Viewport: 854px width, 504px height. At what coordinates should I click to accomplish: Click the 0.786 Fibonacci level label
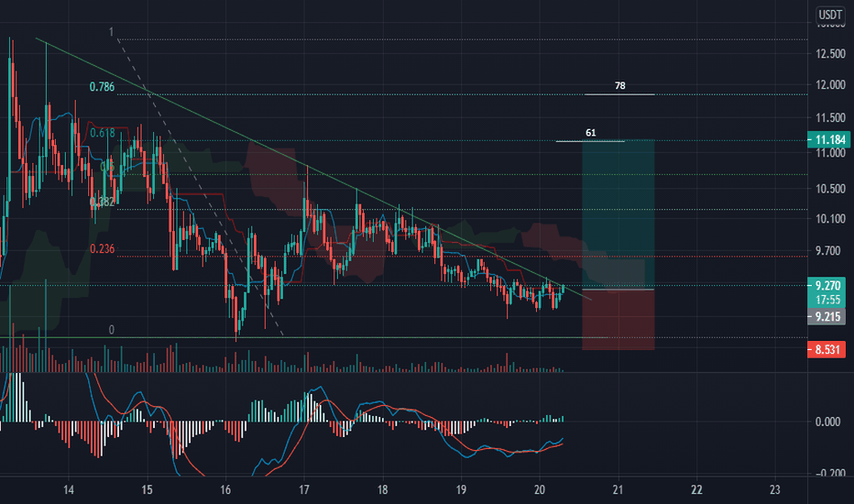point(102,87)
